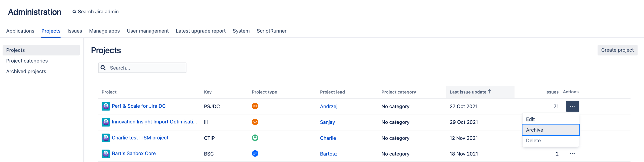
Task: Select Delete in the actions menu
Action: click(x=533, y=141)
